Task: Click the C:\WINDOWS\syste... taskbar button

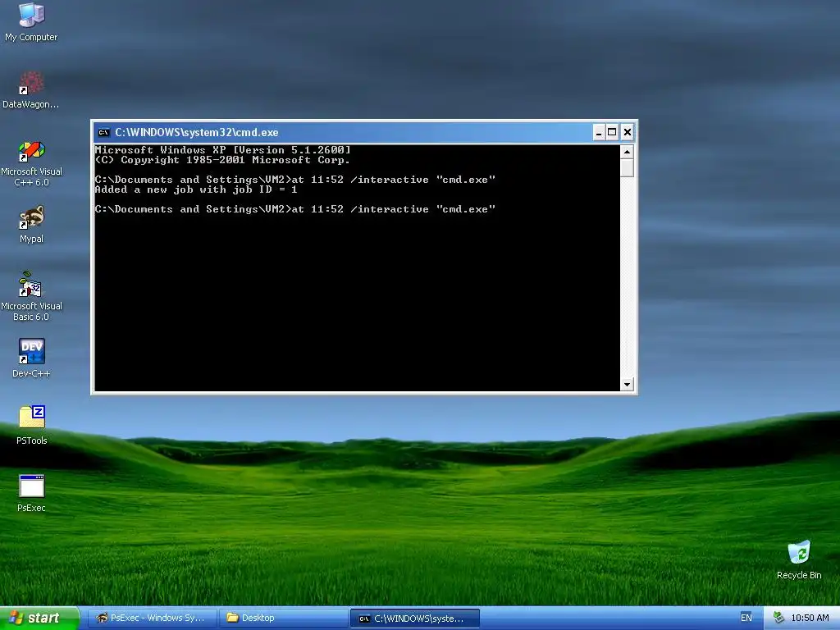Action: click(x=414, y=619)
